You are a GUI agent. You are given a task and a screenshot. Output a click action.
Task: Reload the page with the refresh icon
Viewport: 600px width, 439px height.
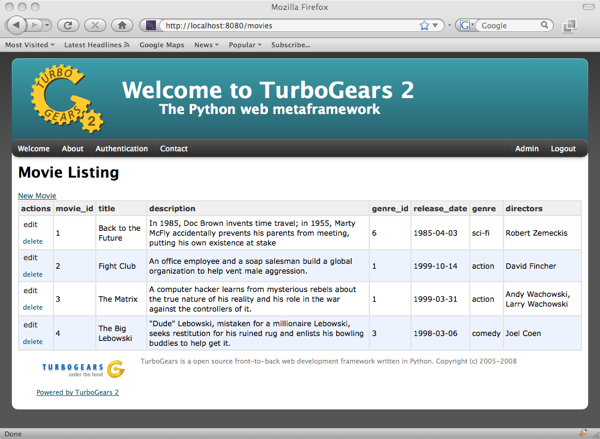click(69, 25)
